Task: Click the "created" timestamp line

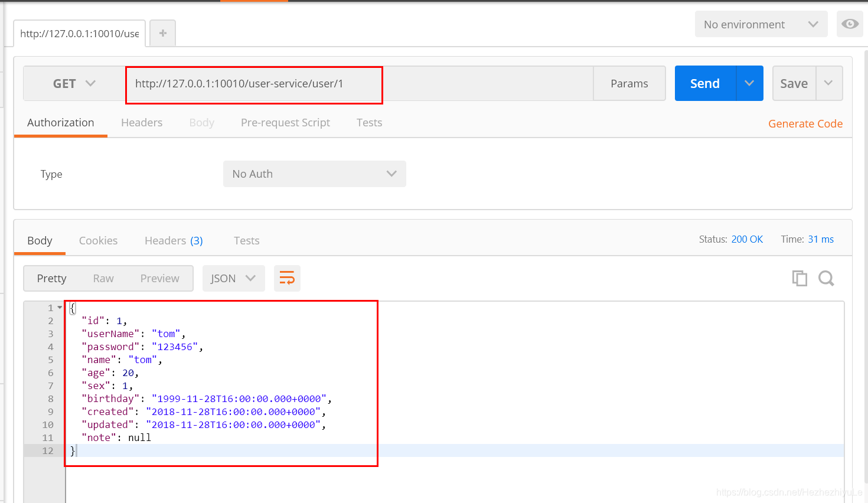Action: pos(204,411)
